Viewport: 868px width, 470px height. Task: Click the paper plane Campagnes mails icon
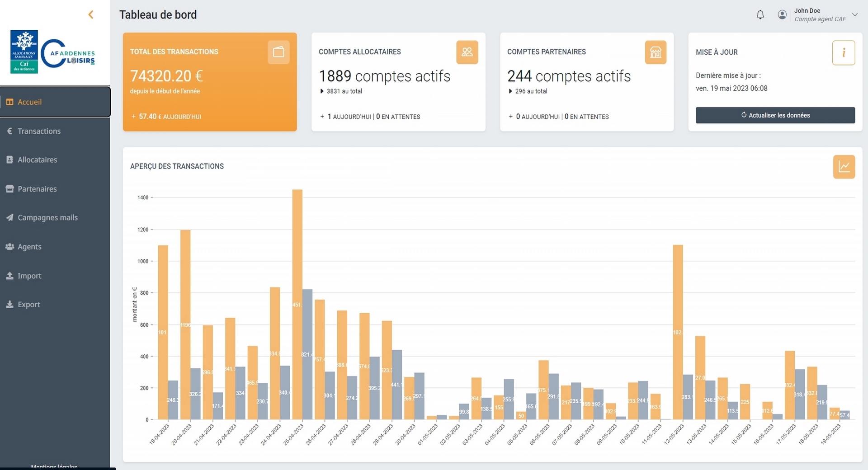tap(9, 217)
